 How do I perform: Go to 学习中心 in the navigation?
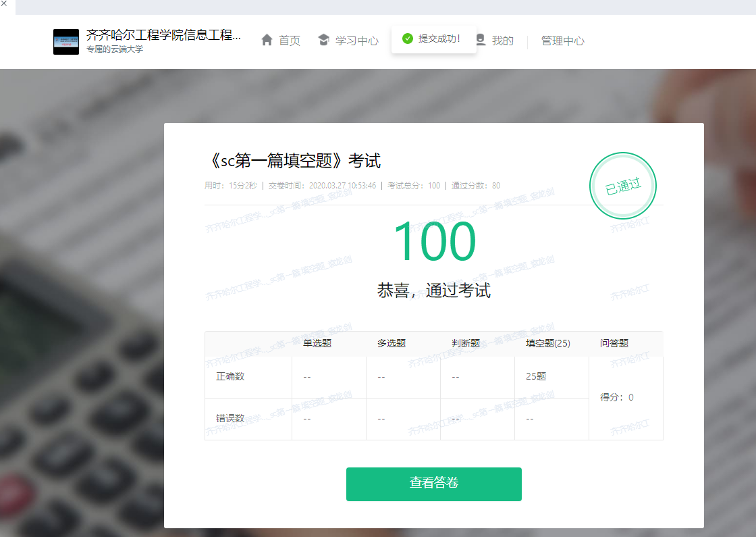[357, 41]
